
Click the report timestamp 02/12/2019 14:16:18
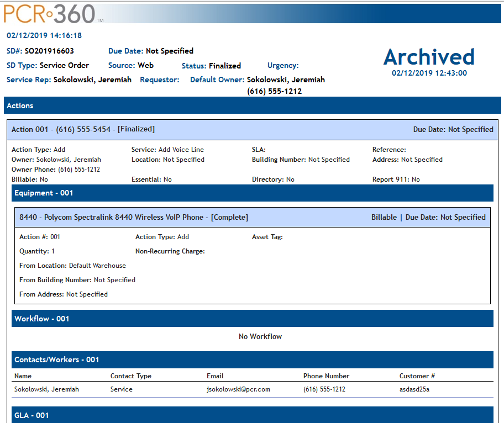pos(44,35)
